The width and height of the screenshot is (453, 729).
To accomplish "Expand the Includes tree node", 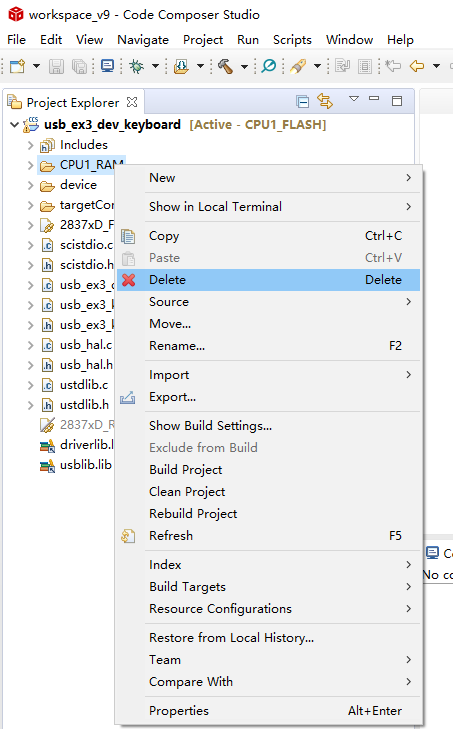I will [30, 146].
